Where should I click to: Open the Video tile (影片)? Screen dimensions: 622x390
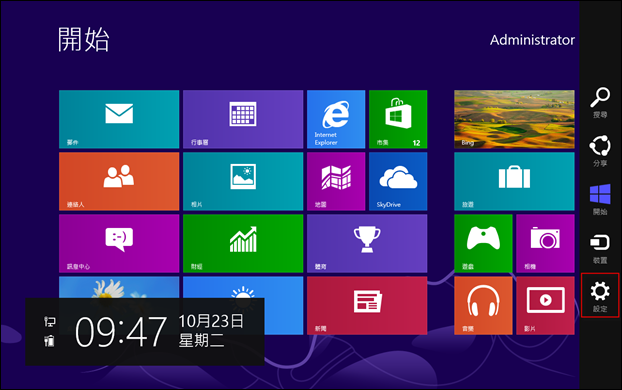[x=545, y=305]
